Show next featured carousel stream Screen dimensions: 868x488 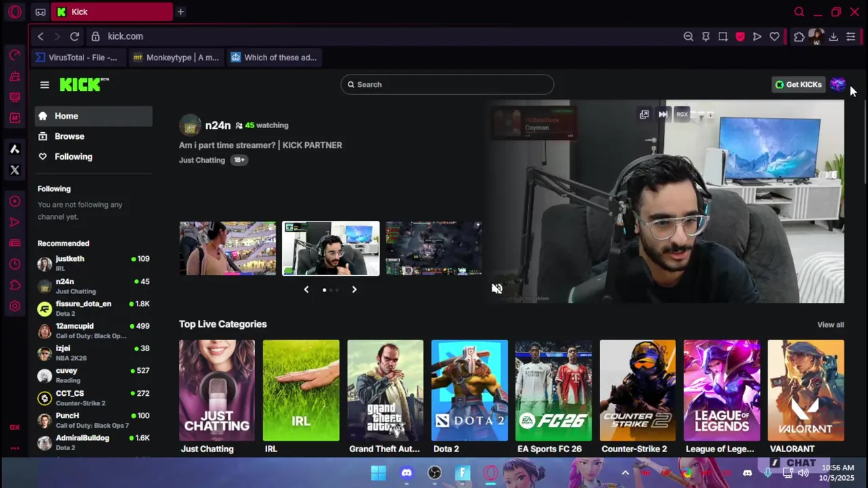(354, 289)
